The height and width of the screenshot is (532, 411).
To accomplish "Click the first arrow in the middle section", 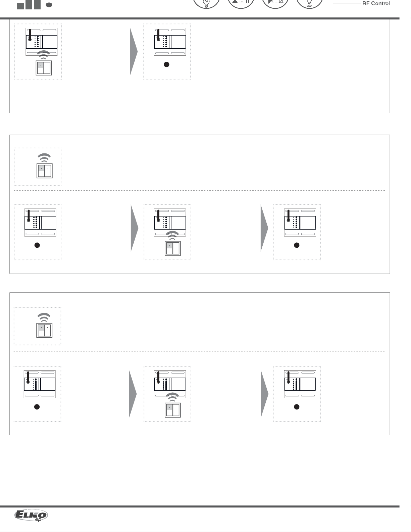I will pyautogui.click(x=134, y=228).
